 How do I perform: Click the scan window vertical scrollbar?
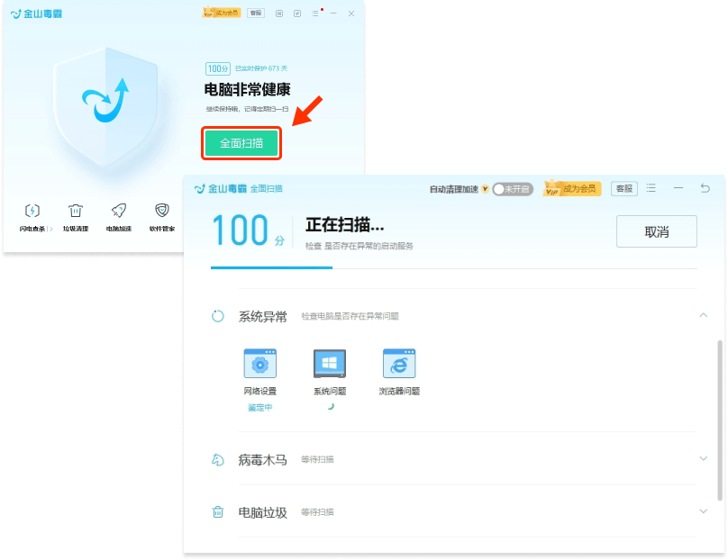pyautogui.click(x=720, y=420)
